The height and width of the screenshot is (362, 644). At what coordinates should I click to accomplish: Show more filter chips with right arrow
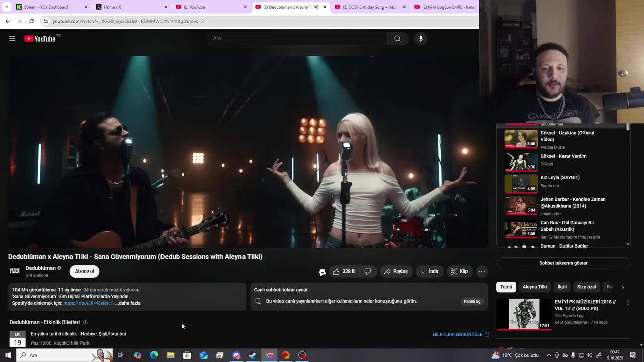(623, 287)
